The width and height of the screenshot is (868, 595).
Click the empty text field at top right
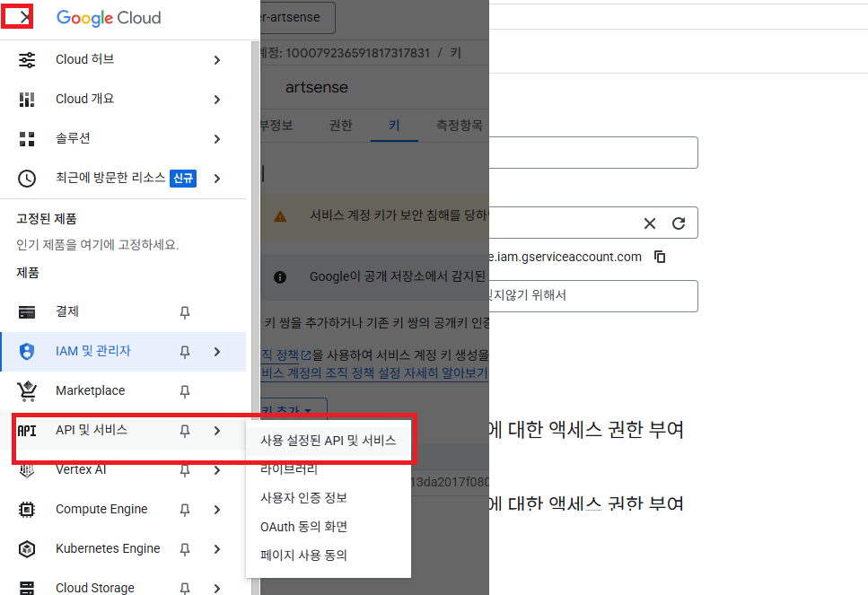[592, 153]
